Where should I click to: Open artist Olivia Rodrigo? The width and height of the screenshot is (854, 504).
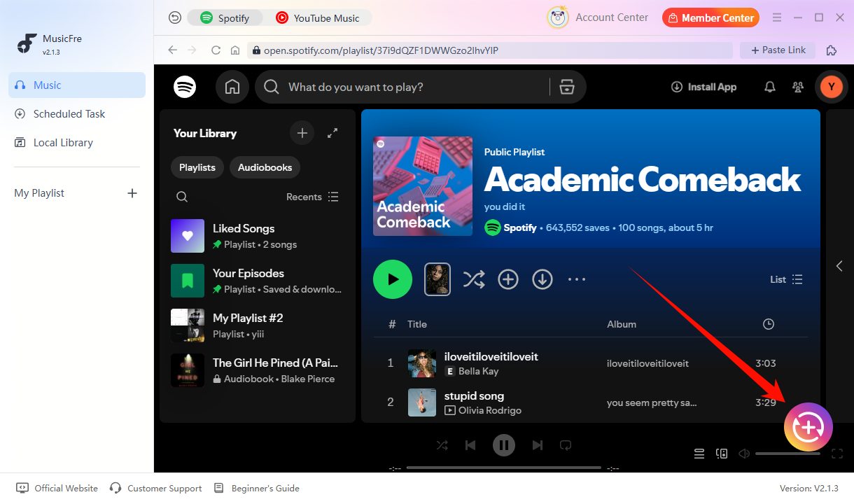(x=490, y=410)
